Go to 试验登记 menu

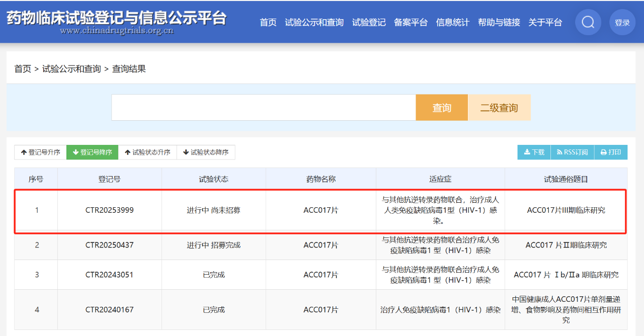[369, 22]
